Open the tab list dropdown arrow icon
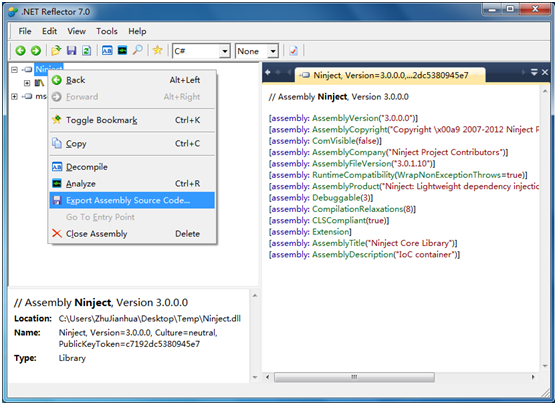This screenshot has width=557, height=405. (x=534, y=72)
